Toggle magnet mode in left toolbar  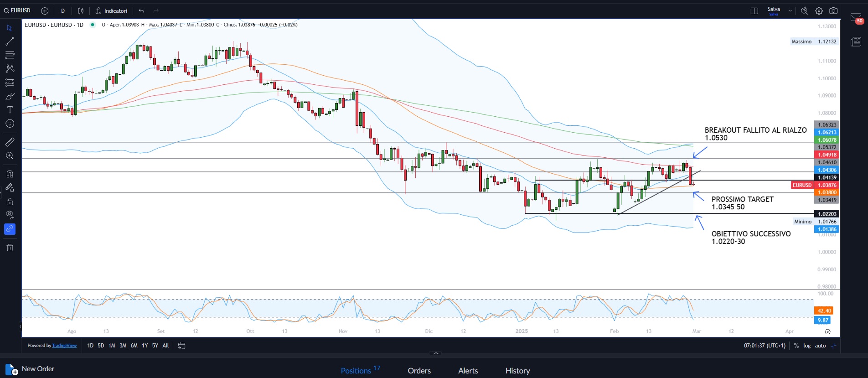(x=10, y=174)
